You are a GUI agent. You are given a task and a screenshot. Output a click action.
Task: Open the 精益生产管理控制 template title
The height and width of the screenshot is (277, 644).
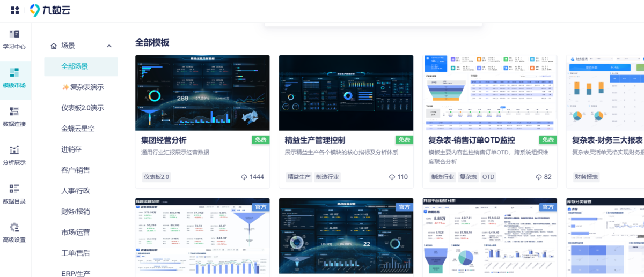pyautogui.click(x=315, y=140)
